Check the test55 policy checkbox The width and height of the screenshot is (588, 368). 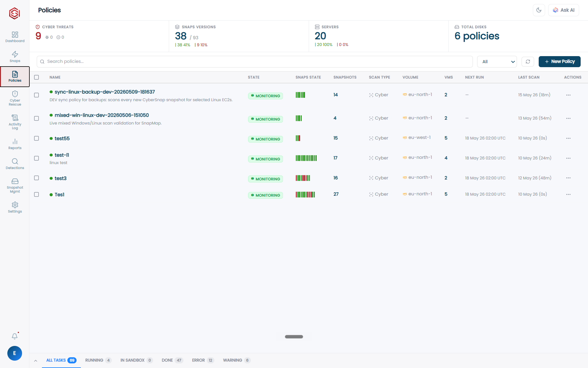click(x=36, y=138)
